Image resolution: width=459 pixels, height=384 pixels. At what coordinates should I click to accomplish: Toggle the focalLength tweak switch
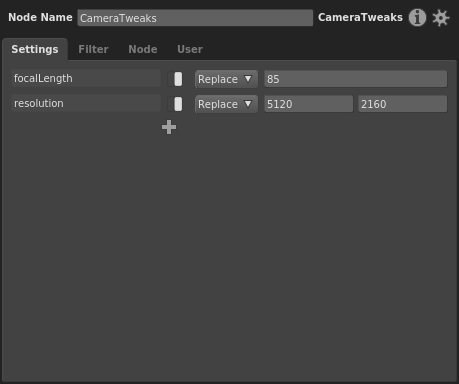coord(175,79)
